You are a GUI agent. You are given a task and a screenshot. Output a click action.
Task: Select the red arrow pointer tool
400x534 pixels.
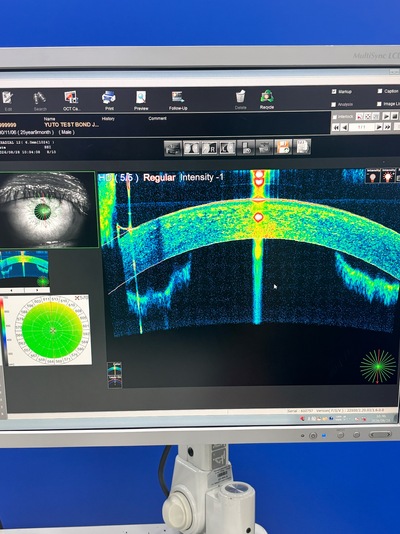click(x=359, y=116)
